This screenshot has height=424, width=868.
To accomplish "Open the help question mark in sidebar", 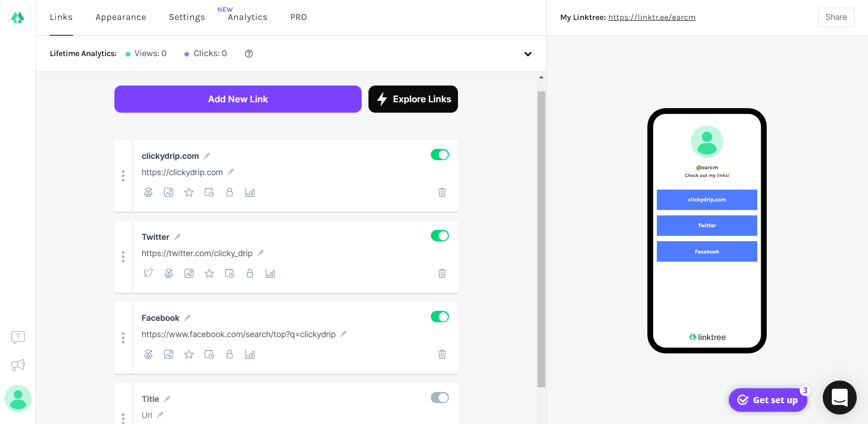I will [x=18, y=337].
